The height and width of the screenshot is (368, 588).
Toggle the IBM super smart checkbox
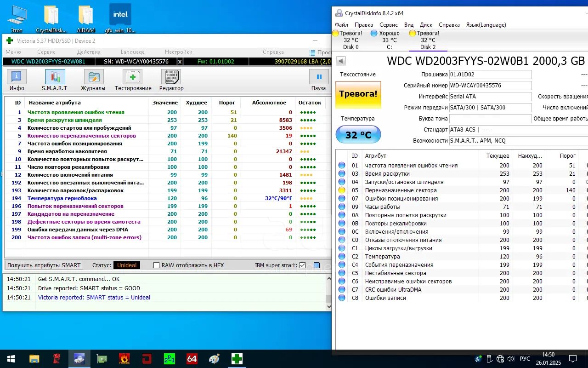302,265
